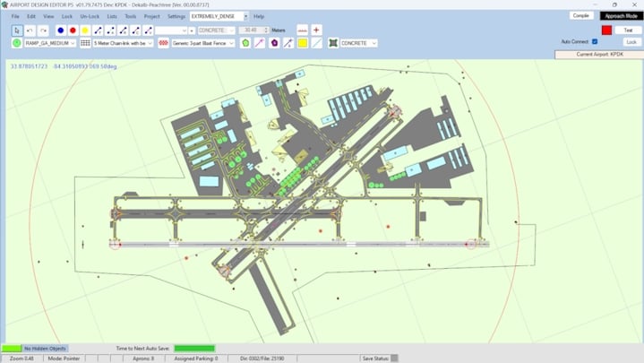
Task: Open the greyed-out CONCRETE surface dropdown
Action: click(217, 30)
